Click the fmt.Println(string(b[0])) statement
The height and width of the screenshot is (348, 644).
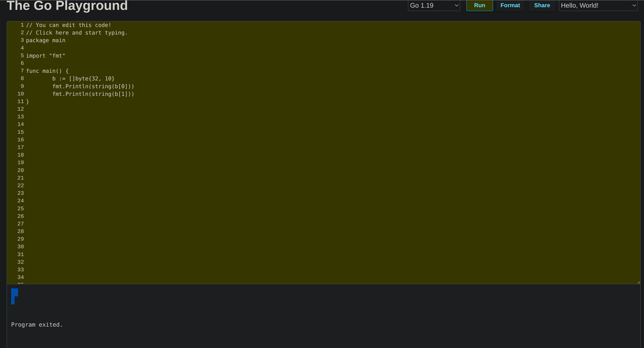click(x=93, y=86)
